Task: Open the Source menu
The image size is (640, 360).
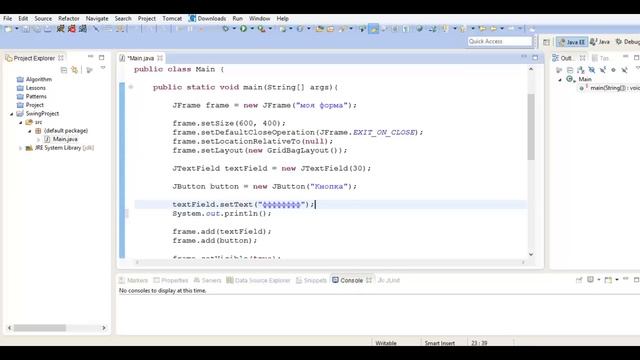Action: 43,18
